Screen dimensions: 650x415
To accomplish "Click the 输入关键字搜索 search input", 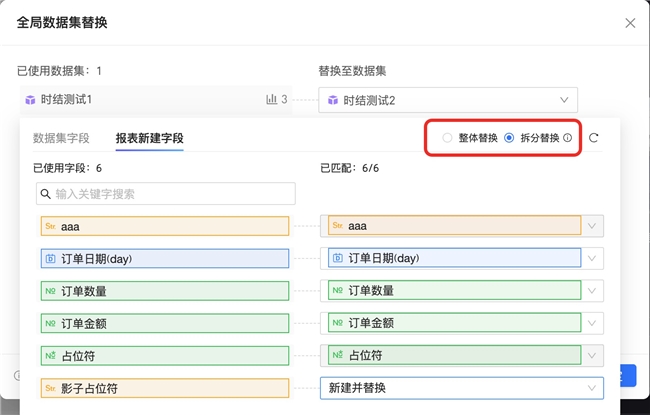I will [x=170, y=194].
